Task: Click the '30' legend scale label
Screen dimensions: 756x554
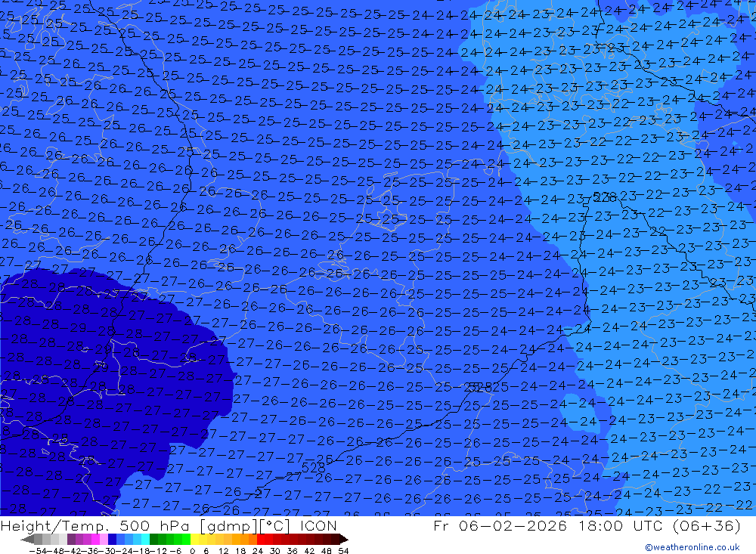Action: click(275, 551)
